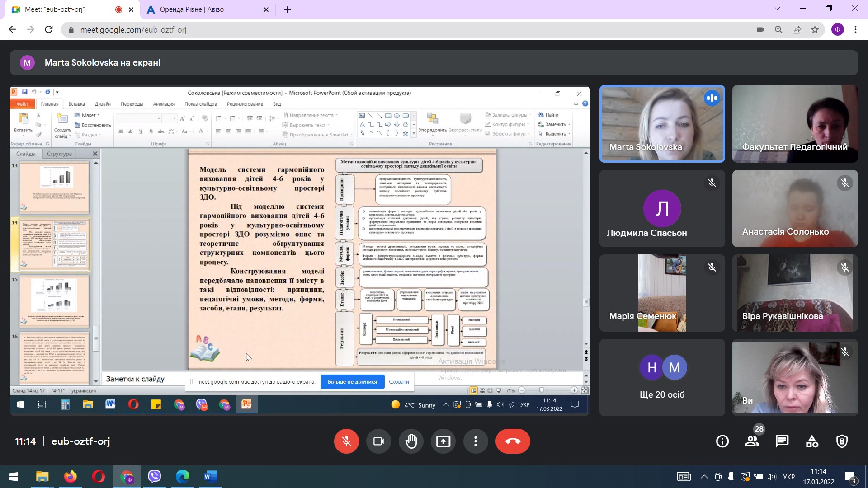Screen dimensions: 868x488
Task: Click Marta Sokolovska video tile
Action: 662,124
